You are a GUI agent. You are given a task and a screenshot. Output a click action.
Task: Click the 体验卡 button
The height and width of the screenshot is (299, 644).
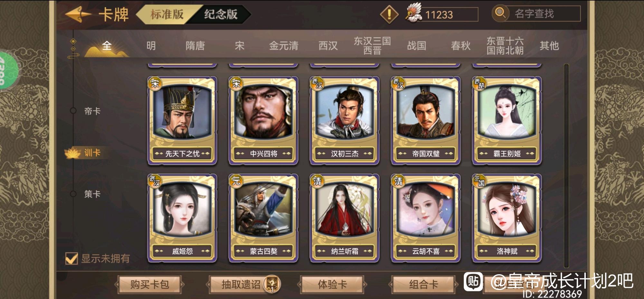pos(332,285)
